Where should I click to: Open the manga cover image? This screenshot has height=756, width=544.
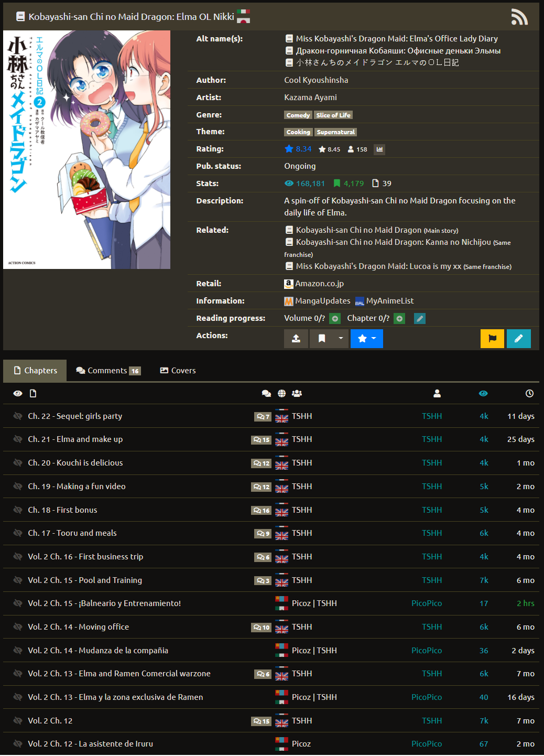coord(86,149)
